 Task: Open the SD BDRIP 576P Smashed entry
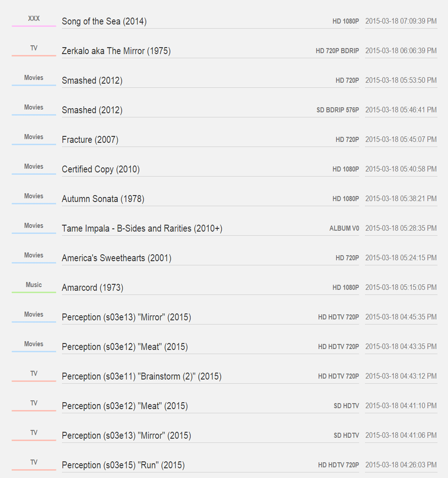pos(92,110)
